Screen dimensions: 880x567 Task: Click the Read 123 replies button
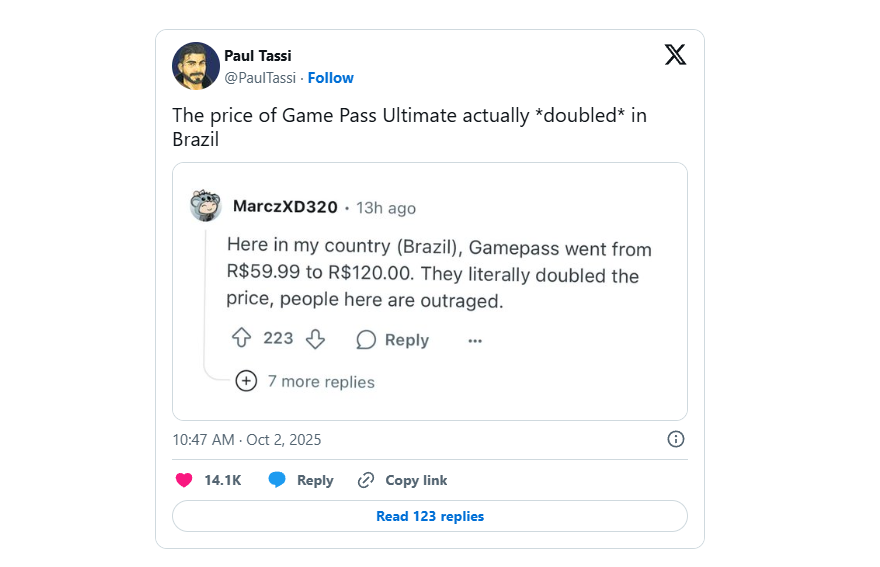430,516
